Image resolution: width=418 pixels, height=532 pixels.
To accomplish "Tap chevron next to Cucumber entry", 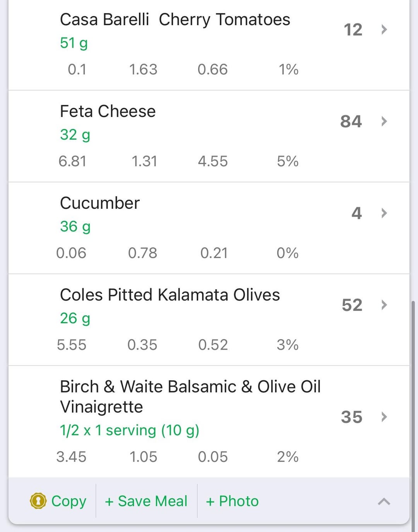I will [x=384, y=213].
